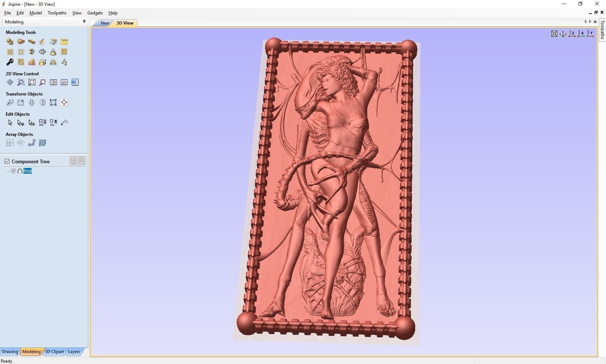This screenshot has height=364, width=606.
Task: Click Zoom to Fit icon in 3D view
Action: point(554,34)
